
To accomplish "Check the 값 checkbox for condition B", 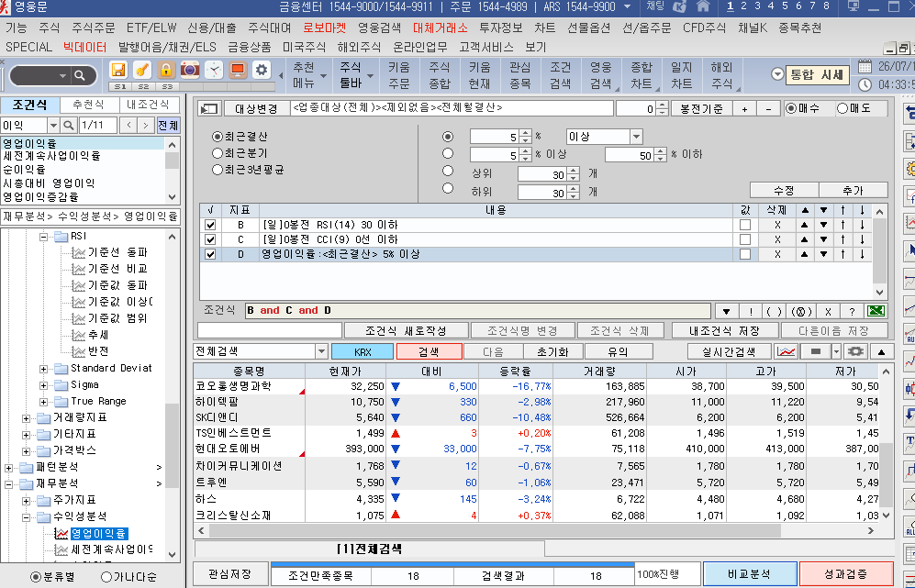I will tap(745, 225).
